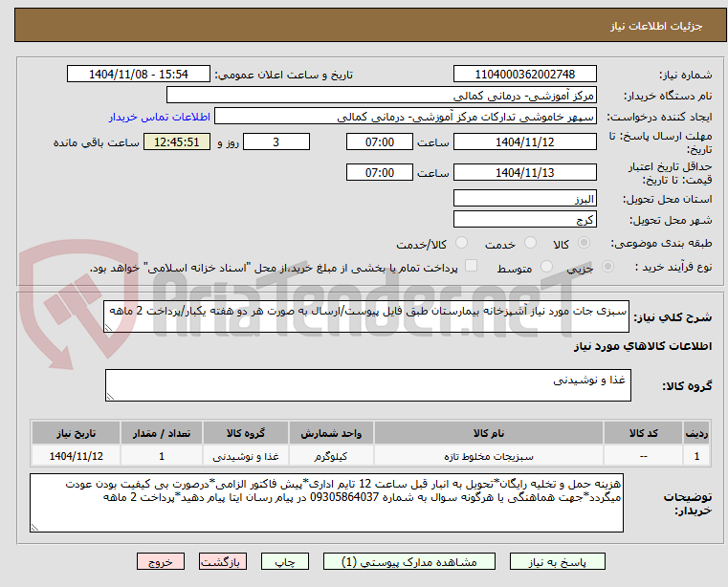Click the کد کالا column header

[x=643, y=433]
